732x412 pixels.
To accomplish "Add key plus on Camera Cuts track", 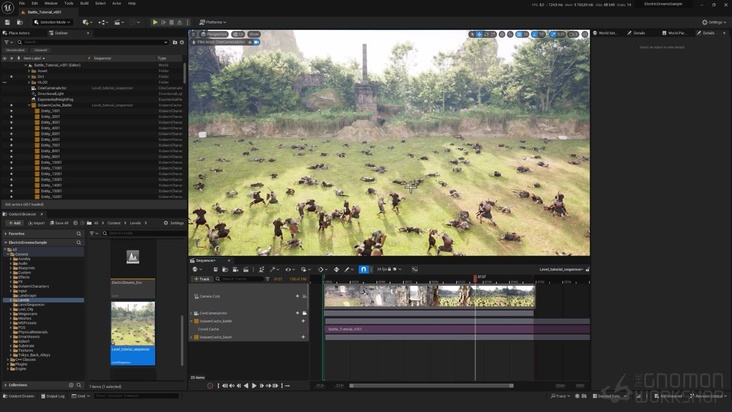I will click(297, 296).
